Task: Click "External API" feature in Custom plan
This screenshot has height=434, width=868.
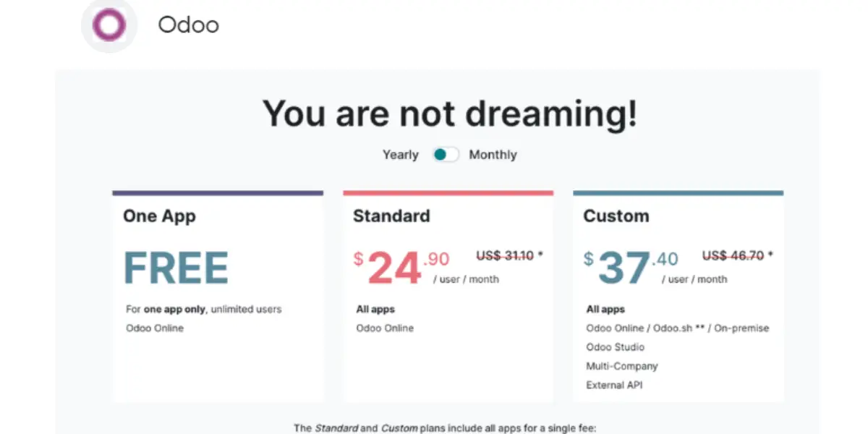Action: 614,385
